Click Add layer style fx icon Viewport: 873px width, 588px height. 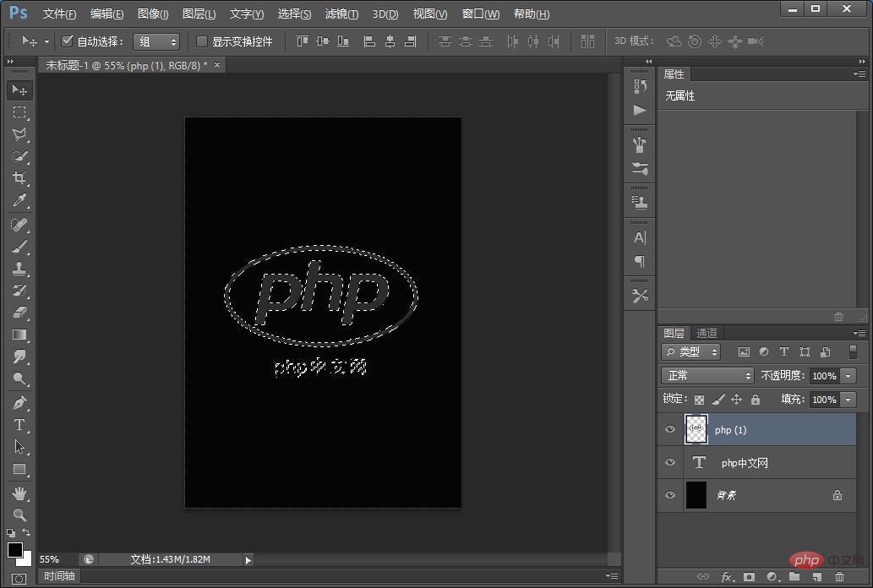click(x=727, y=577)
